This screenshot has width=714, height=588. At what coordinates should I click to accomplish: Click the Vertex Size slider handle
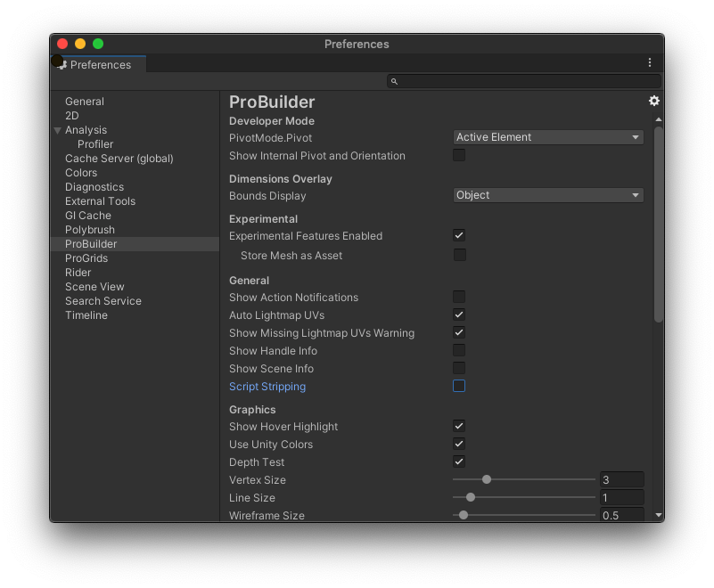point(487,479)
